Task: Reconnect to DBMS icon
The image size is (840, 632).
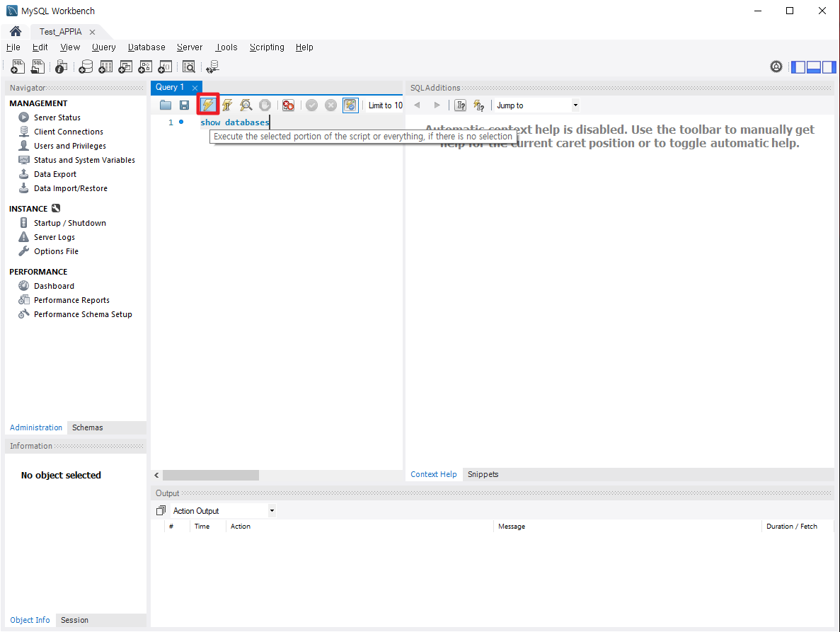Action: coord(213,67)
